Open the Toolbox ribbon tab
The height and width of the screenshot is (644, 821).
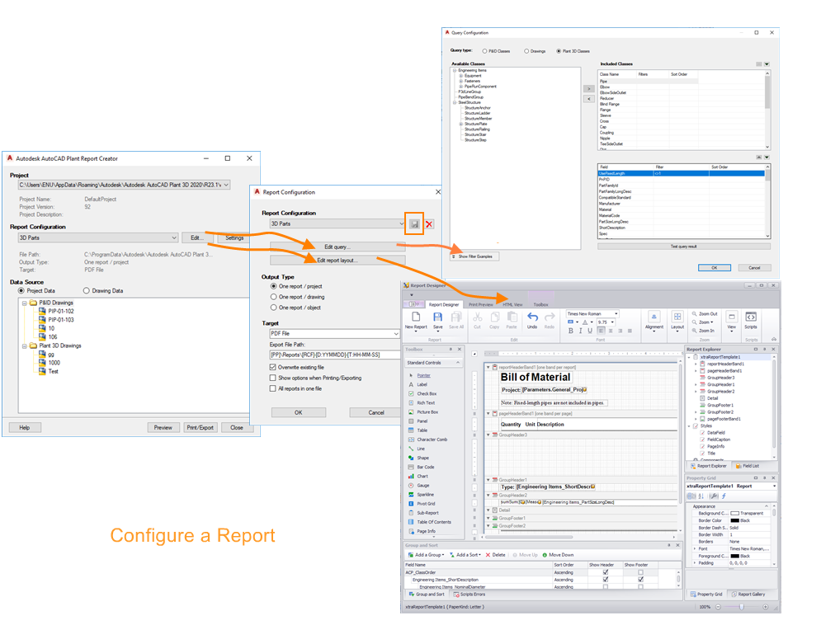pyautogui.click(x=540, y=304)
